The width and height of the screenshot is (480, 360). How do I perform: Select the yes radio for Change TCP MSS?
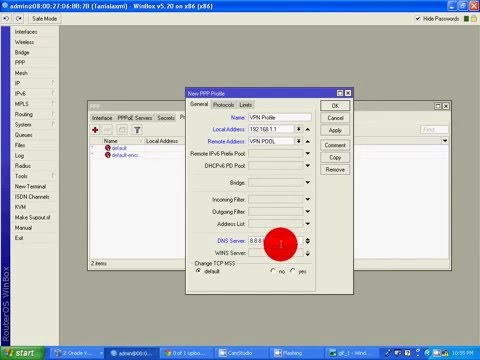[293, 271]
